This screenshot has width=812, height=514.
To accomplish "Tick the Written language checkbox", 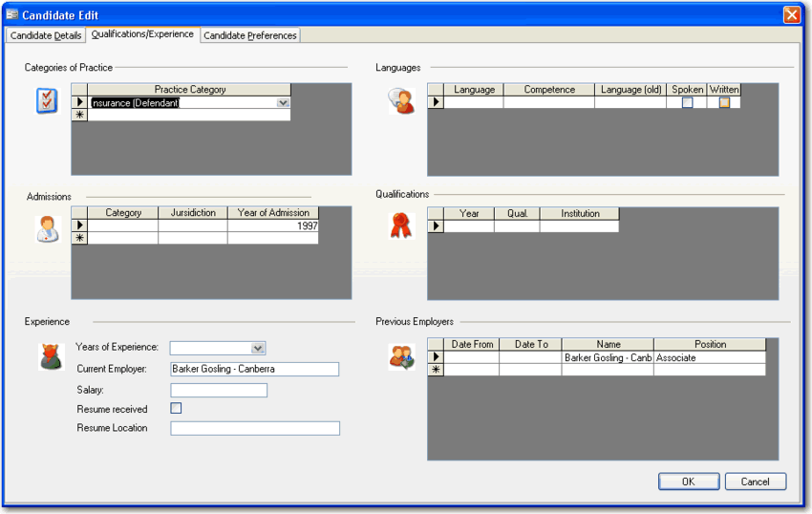I will 724,102.
